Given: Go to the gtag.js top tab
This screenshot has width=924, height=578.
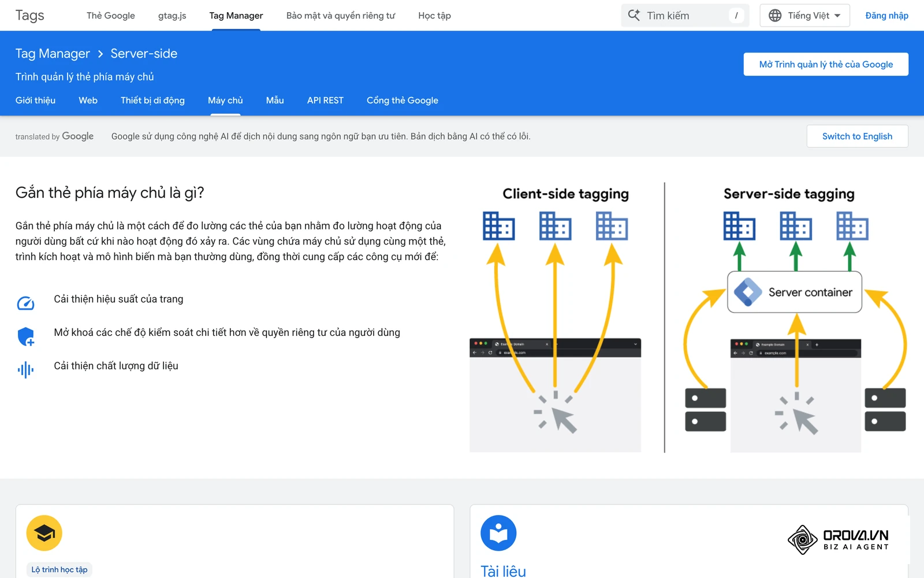Looking at the screenshot, I should tap(172, 16).
